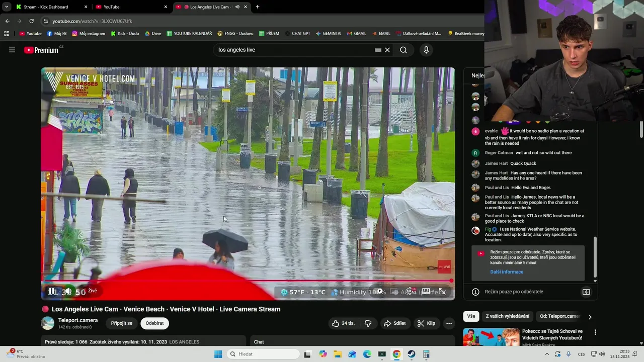Create a clip with Klip button
Screen dimensions: 644x362
pos(426,323)
